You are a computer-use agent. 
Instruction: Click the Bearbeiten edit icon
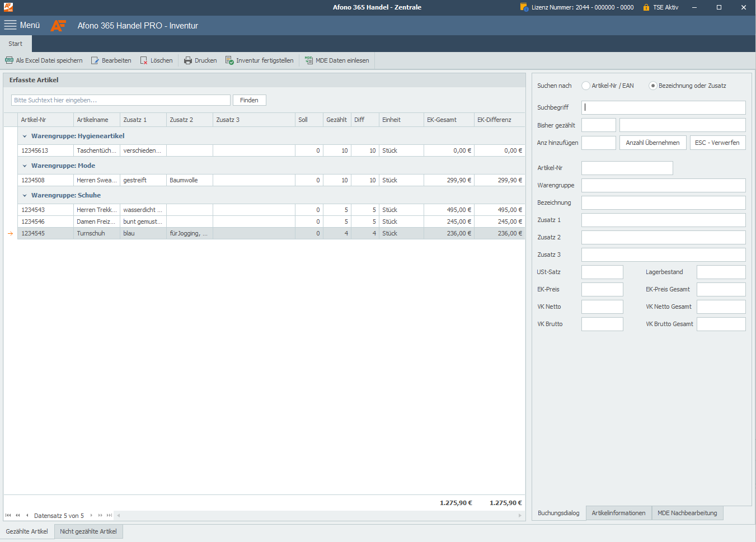tap(95, 60)
